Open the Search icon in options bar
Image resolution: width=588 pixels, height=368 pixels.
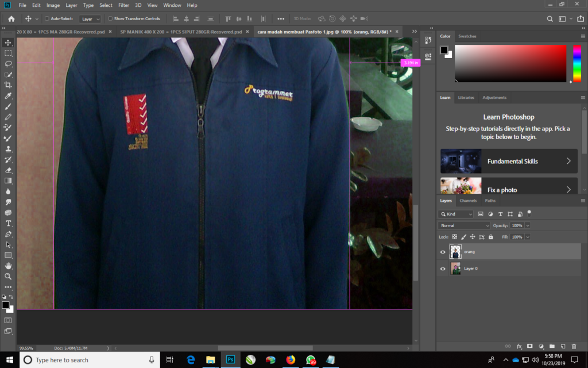[x=550, y=18]
